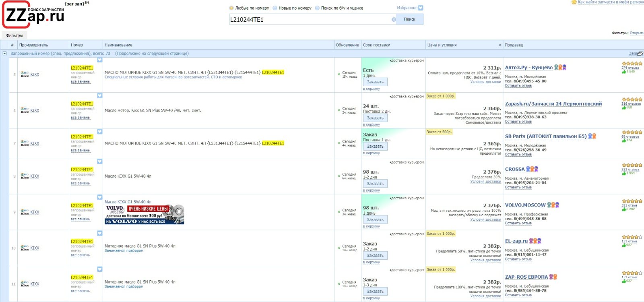Click the Поиск search button
This screenshot has width=644, height=302.
[410, 19]
